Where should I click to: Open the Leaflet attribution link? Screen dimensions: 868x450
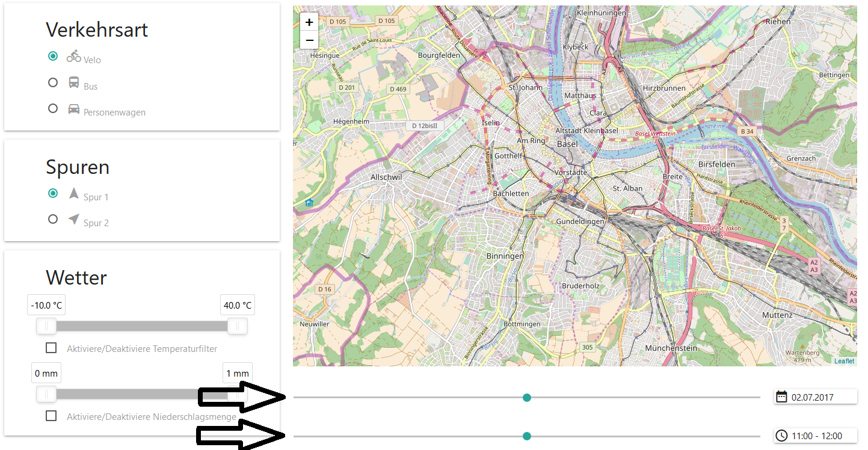coord(843,361)
